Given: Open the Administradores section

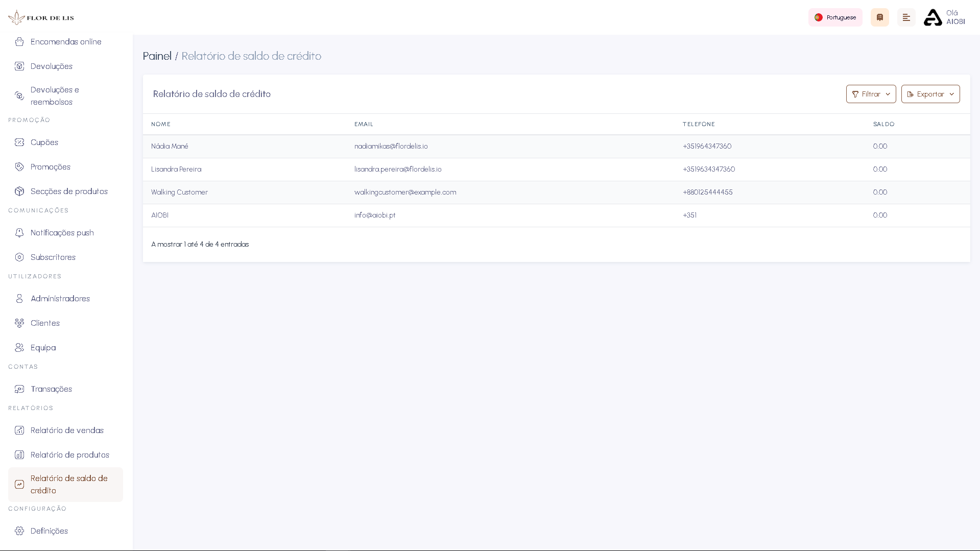Looking at the screenshot, I should pyautogui.click(x=60, y=298).
